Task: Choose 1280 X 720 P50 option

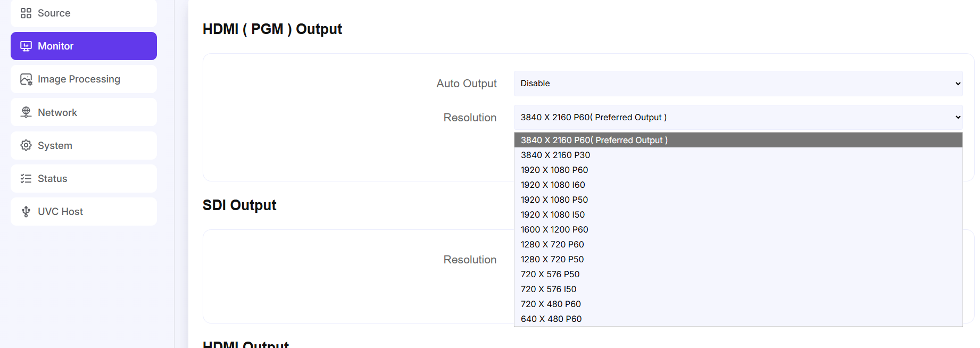Action: [x=738, y=259]
